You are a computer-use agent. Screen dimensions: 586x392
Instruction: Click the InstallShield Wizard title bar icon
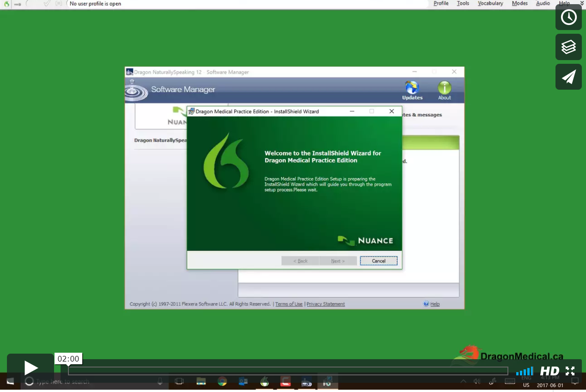(191, 111)
